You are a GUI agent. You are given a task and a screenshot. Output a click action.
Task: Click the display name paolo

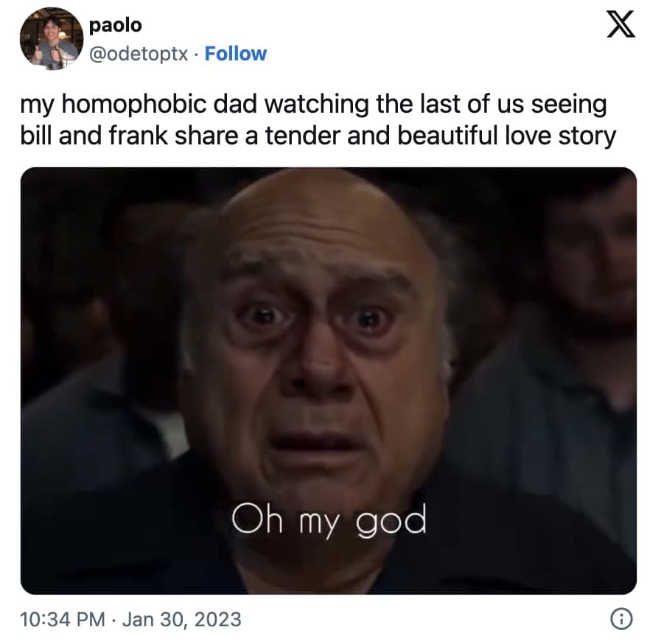(115, 25)
